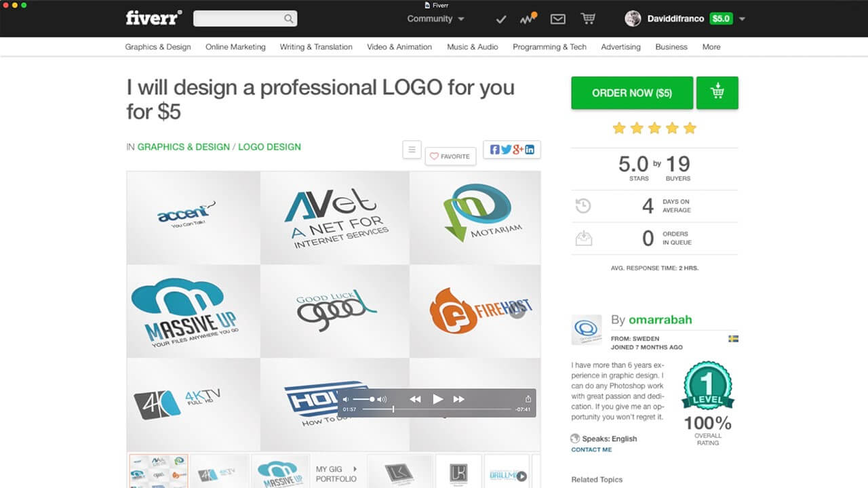Open Music & Audio category menu
The image size is (868, 488).
pyautogui.click(x=473, y=47)
